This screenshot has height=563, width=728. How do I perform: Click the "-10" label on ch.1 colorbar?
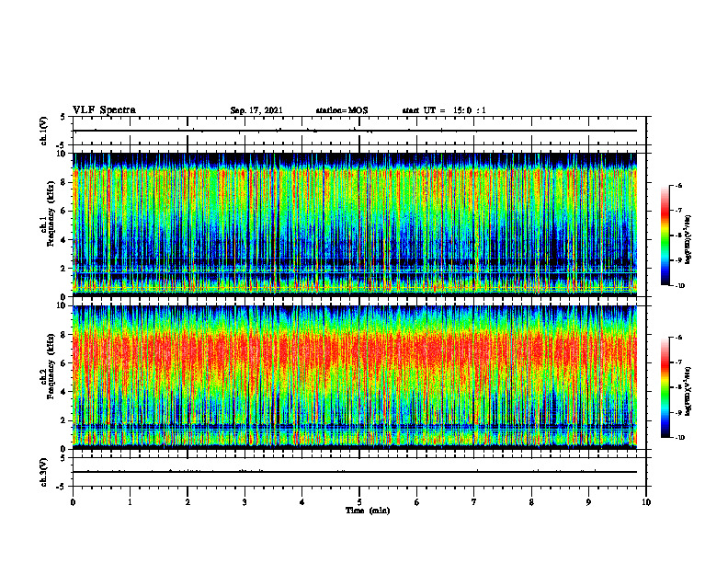click(679, 286)
